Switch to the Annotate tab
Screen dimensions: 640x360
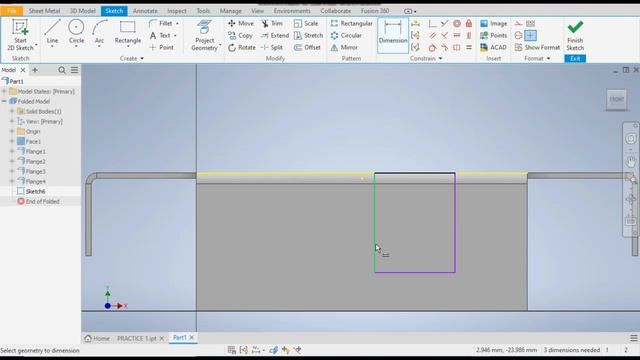(145, 11)
